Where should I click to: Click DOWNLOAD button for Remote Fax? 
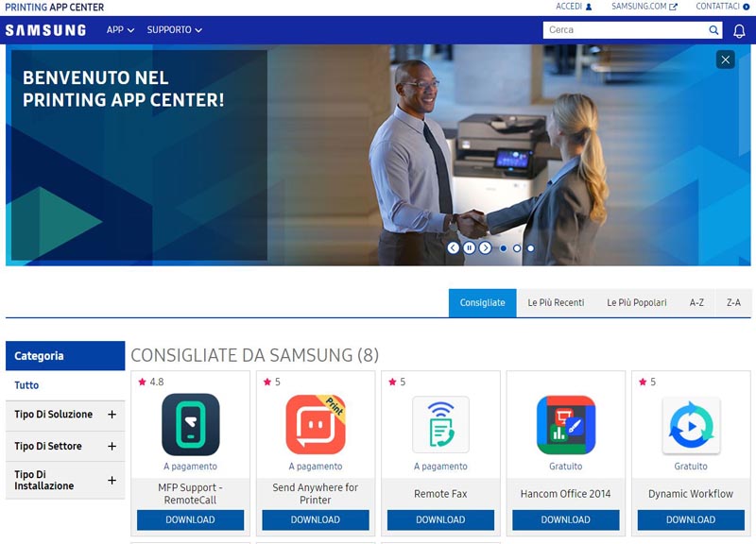point(440,519)
